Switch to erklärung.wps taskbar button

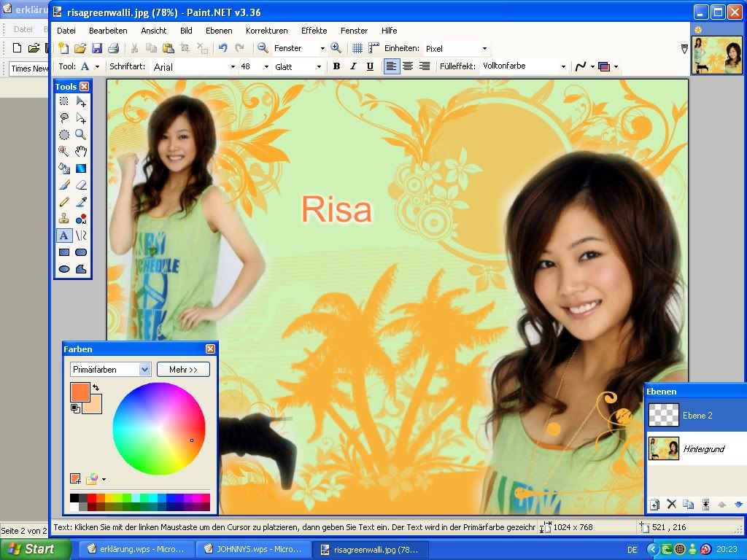point(136,549)
